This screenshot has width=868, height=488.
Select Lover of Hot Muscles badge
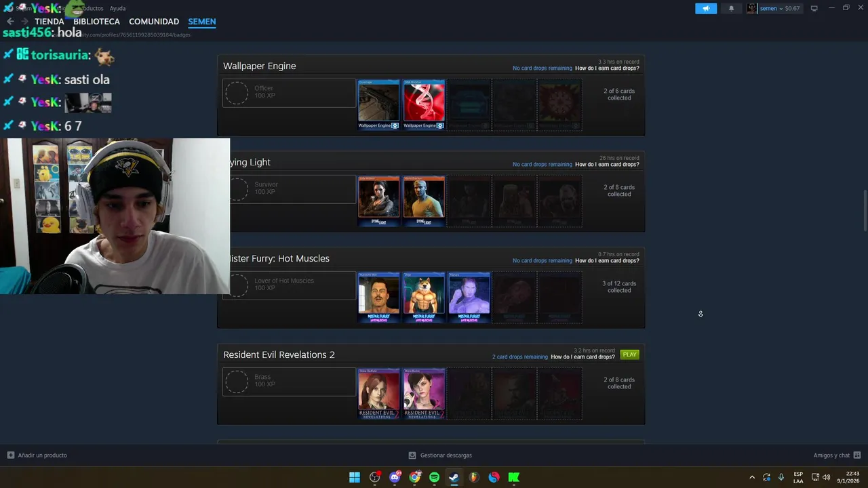tap(289, 285)
